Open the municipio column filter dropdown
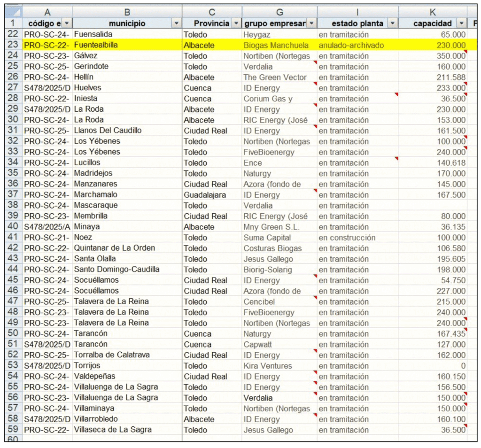 pos(177,23)
